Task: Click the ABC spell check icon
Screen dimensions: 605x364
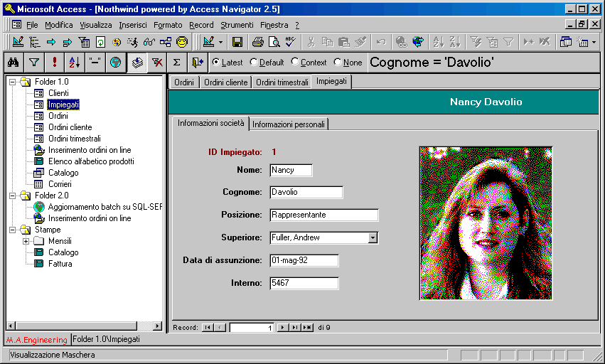Action: pyautogui.click(x=290, y=42)
